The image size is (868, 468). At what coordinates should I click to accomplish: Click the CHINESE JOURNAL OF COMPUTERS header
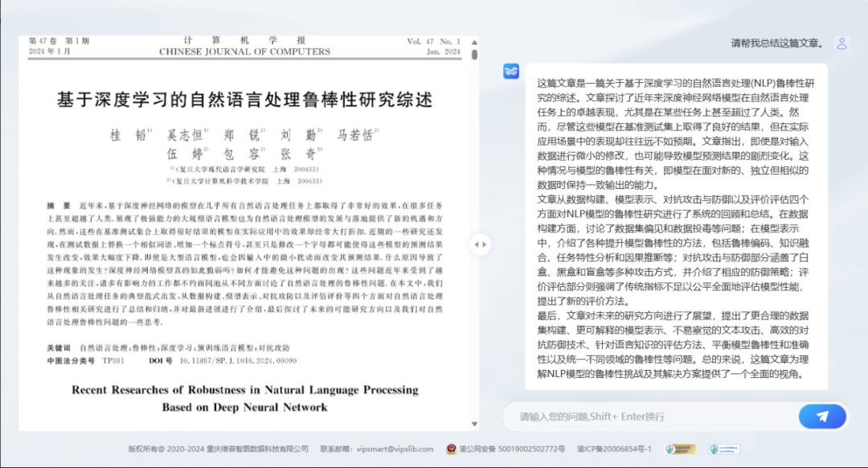click(244, 51)
